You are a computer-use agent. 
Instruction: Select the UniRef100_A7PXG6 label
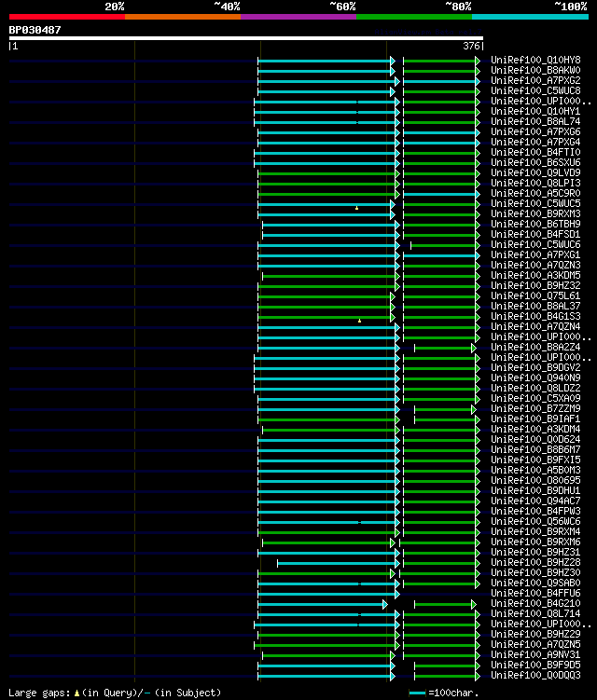pos(535,131)
